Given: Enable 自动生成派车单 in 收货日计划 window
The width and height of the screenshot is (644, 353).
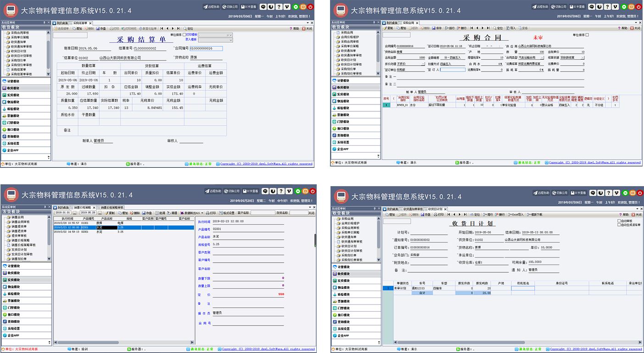Looking at the screenshot, I should tap(619, 225).
